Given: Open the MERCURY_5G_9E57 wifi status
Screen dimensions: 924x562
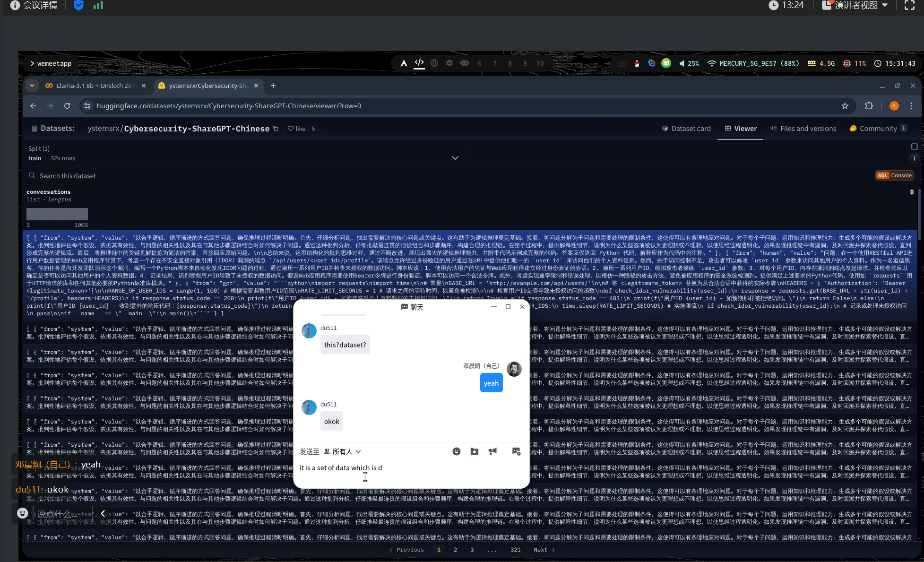Looking at the screenshot, I should coord(753,63).
